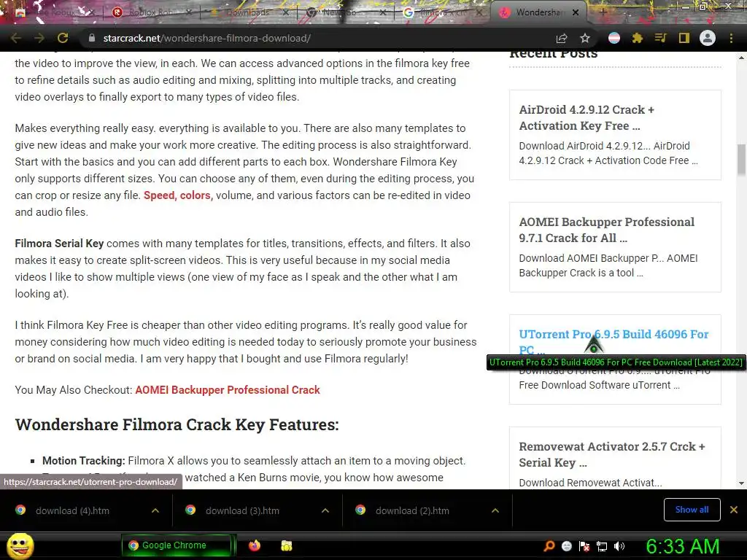Open the striped circle extension icon
This screenshot has height=560, width=747.
pyautogui.click(x=614, y=38)
